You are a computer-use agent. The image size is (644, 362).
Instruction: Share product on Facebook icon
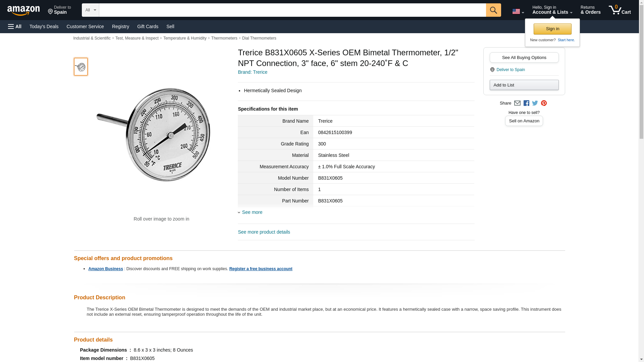526,103
